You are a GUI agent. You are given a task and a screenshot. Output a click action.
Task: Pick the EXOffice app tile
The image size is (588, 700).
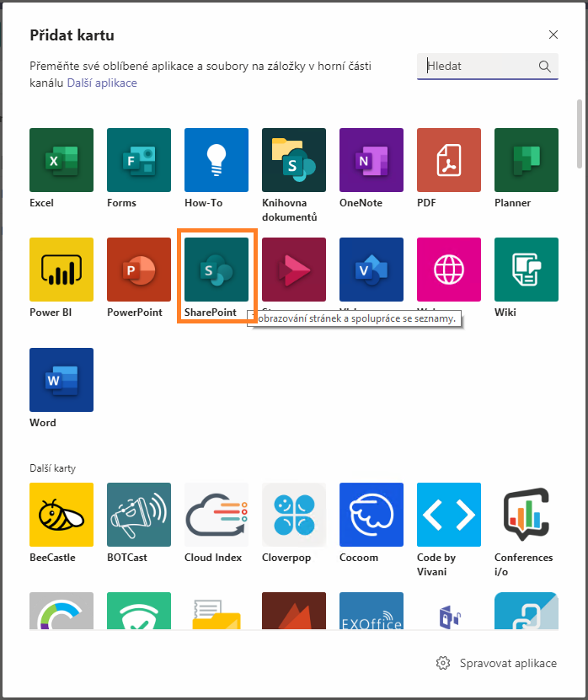tap(371, 610)
